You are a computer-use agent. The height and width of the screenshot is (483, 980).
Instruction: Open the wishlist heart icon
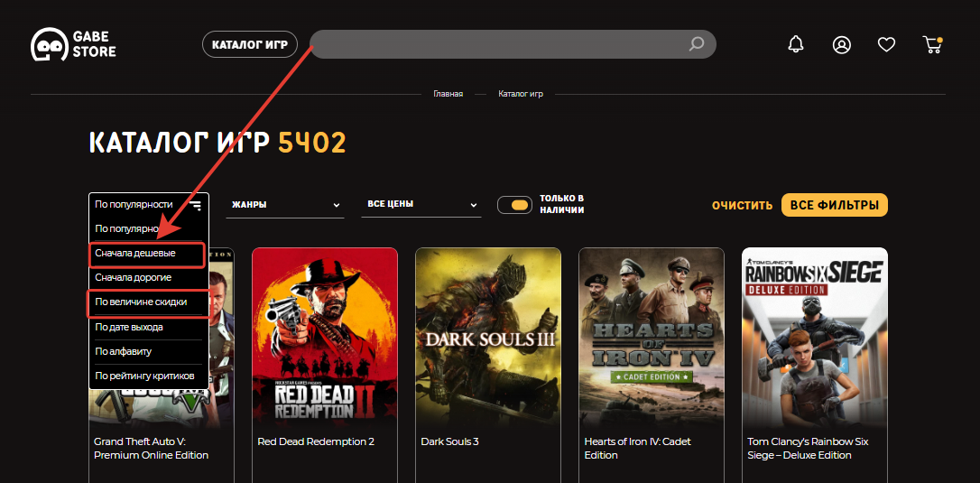tap(886, 44)
